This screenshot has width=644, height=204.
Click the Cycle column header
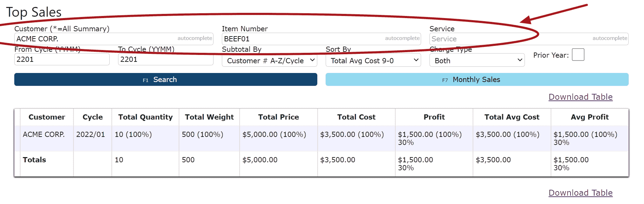click(x=93, y=117)
